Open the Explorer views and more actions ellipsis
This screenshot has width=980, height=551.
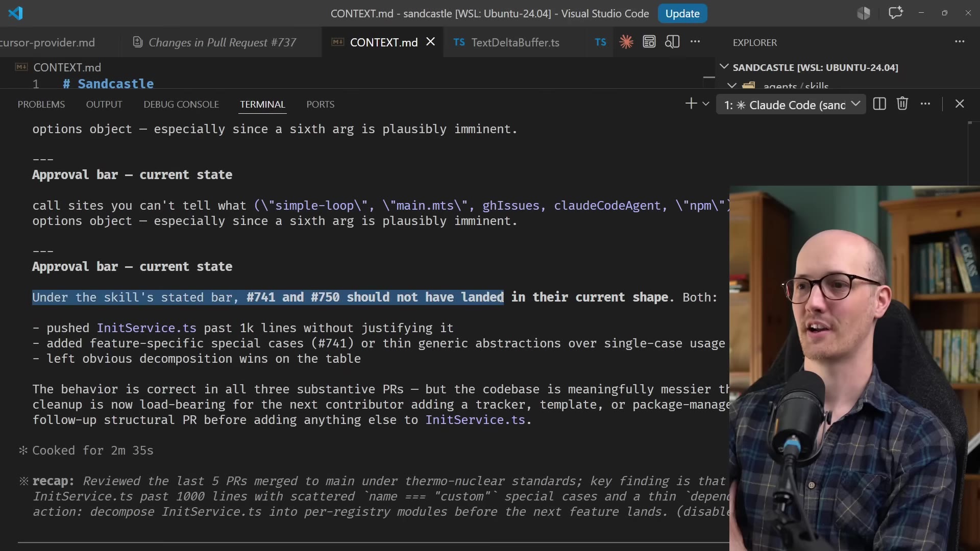coord(960,42)
